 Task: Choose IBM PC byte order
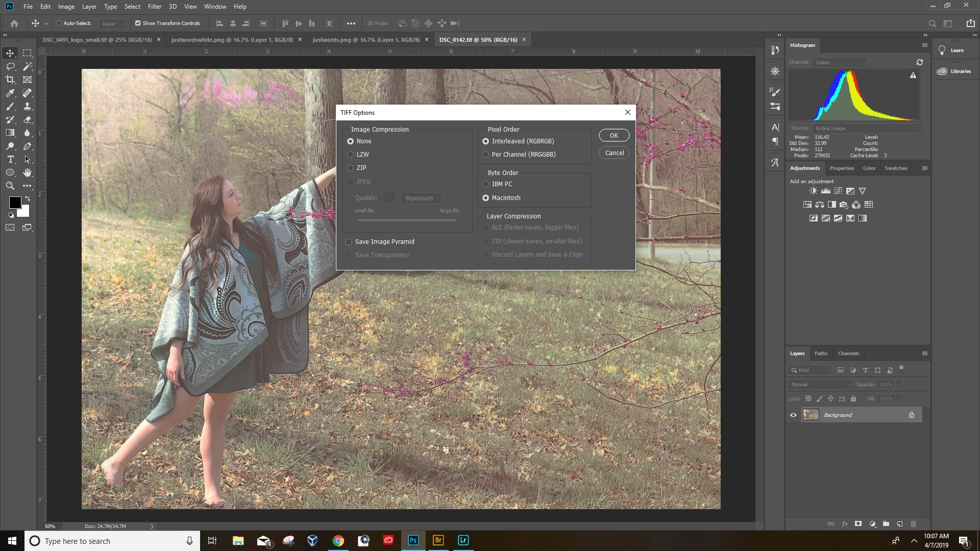pos(486,184)
